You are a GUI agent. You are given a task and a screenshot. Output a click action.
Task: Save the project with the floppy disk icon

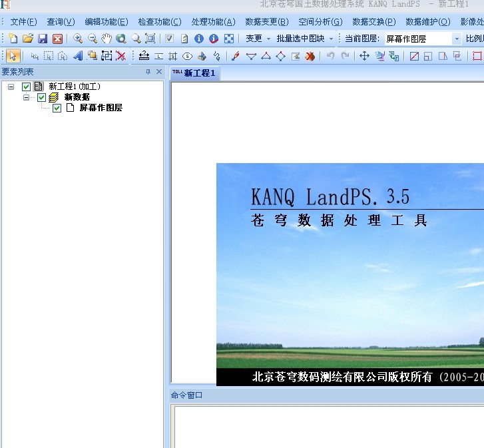tap(43, 39)
